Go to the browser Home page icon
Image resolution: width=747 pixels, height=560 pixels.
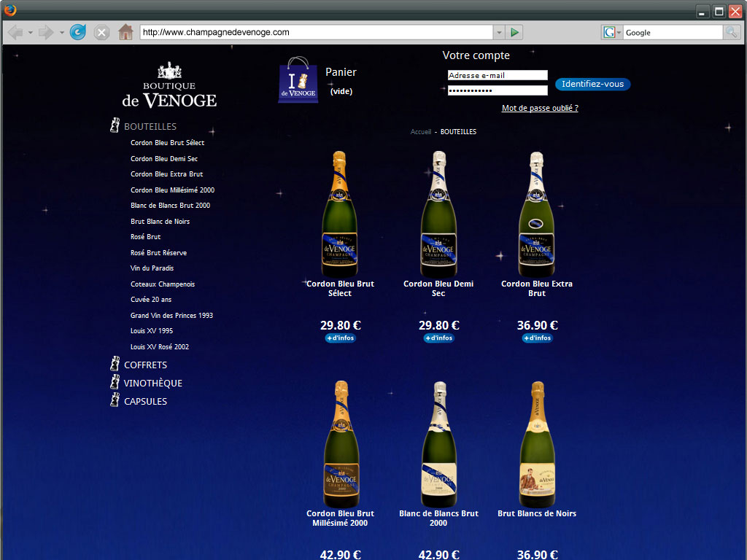click(x=125, y=32)
